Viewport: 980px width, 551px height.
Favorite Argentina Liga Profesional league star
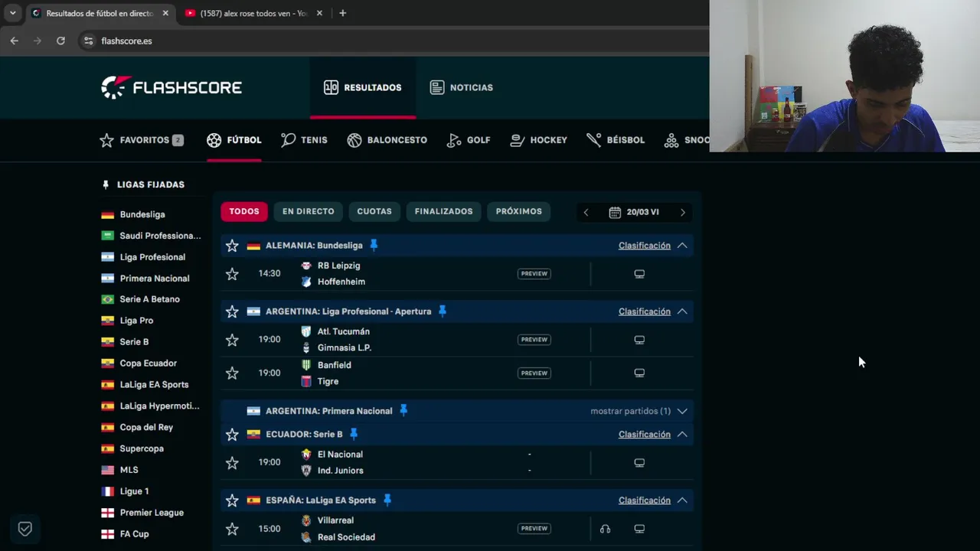232,311
